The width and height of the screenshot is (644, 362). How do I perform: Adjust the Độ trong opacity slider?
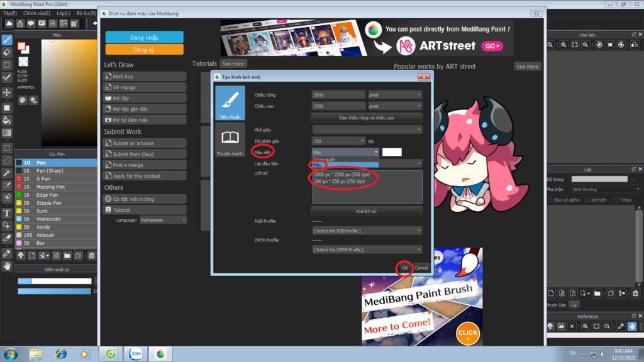[599, 179]
